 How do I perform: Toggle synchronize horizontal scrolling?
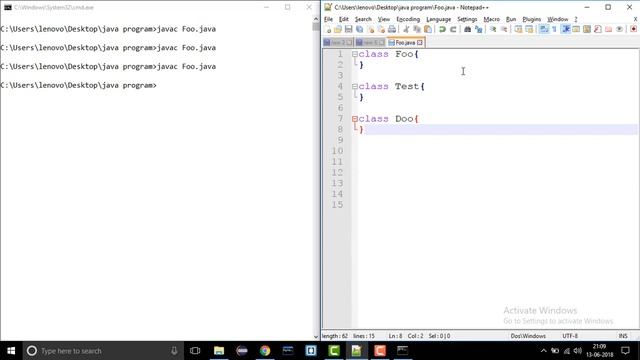(x=529, y=29)
